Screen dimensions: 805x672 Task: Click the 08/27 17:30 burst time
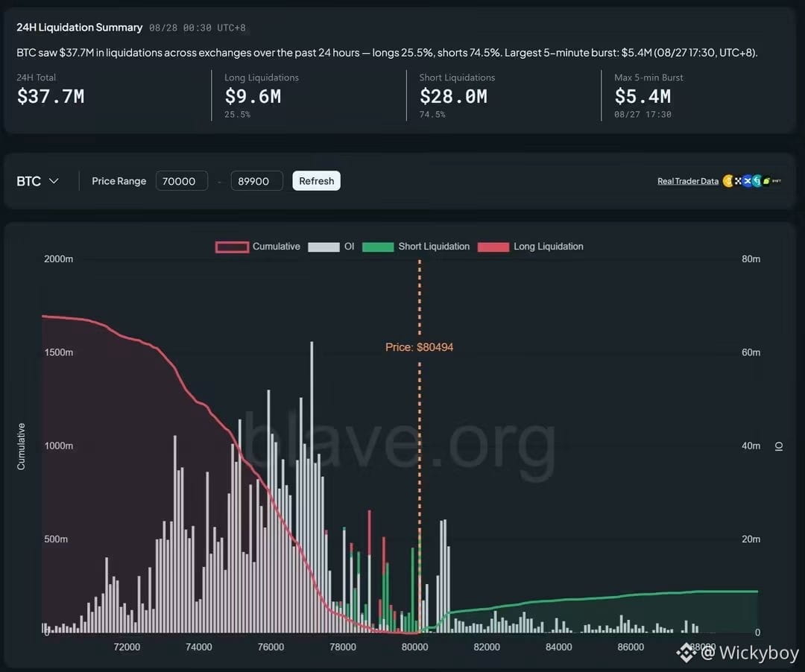pos(643,115)
